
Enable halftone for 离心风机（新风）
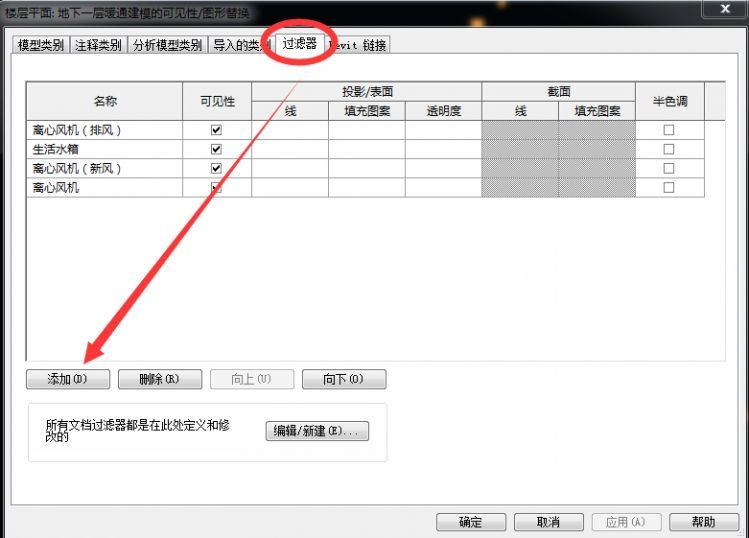point(669,168)
